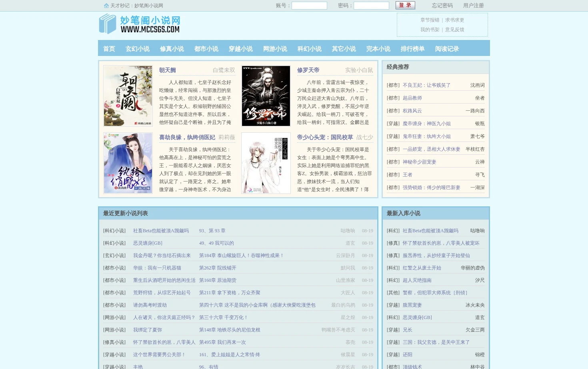This screenshot has width=588, height=369.
Task: Open 超人灭绝指南 in 最新入库
Action: [x=417, y=280]
